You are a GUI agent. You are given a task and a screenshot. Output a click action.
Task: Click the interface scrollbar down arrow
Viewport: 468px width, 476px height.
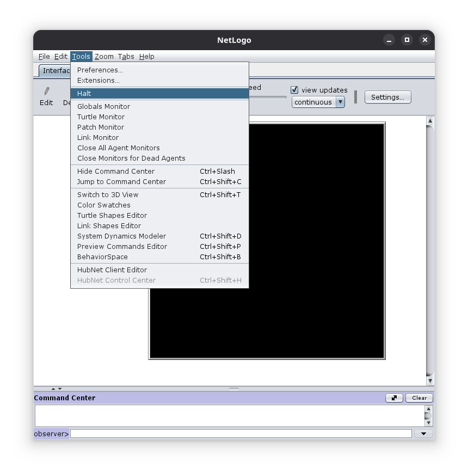429,381
